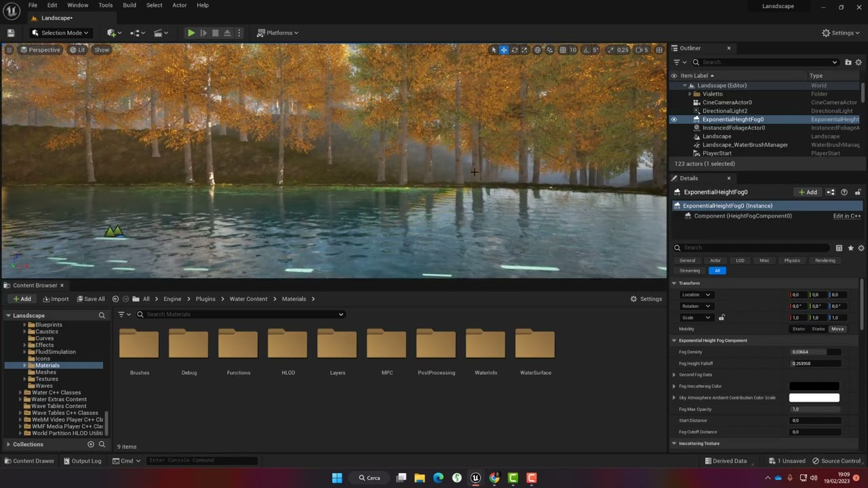Open the PostProcessing folder thumbnail
The width and height of the screenshot is (868, 488).
coord(436,344)
